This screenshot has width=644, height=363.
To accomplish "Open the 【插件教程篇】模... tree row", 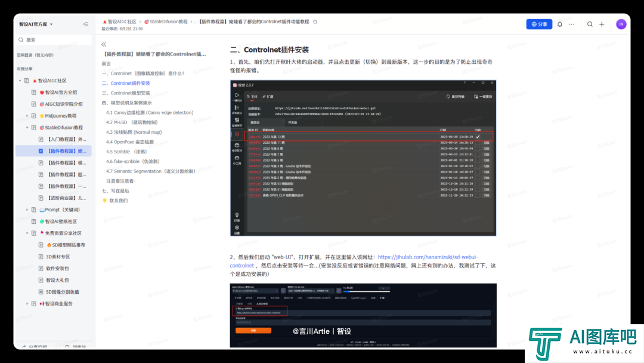I will pyautogui.click(x=54, y=163).
